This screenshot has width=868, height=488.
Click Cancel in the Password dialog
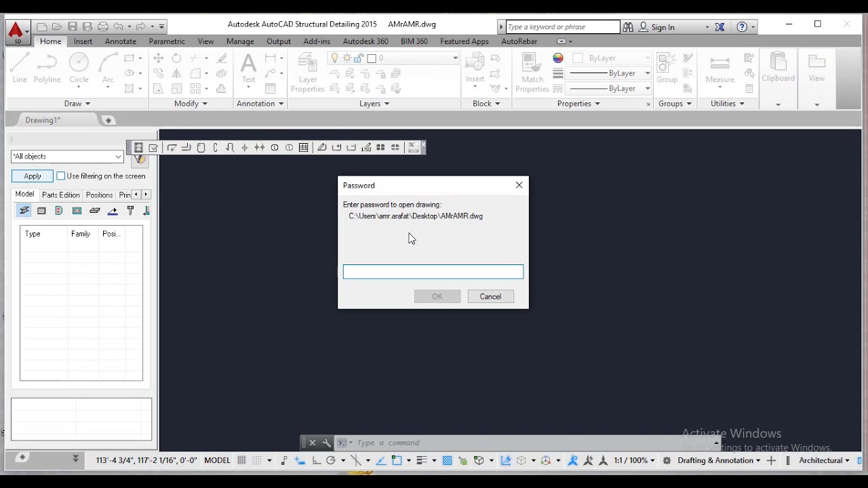pyautogui.click(x=490, y=296)
